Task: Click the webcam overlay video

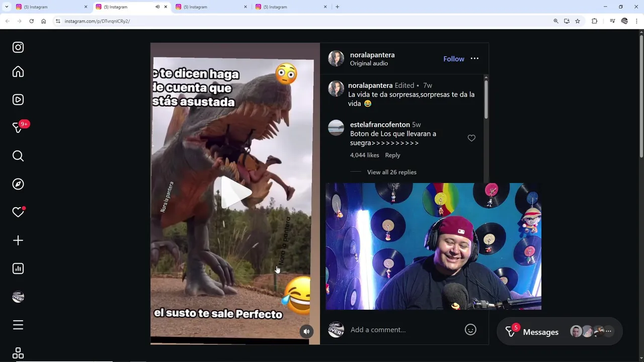Action: (433, 246)
